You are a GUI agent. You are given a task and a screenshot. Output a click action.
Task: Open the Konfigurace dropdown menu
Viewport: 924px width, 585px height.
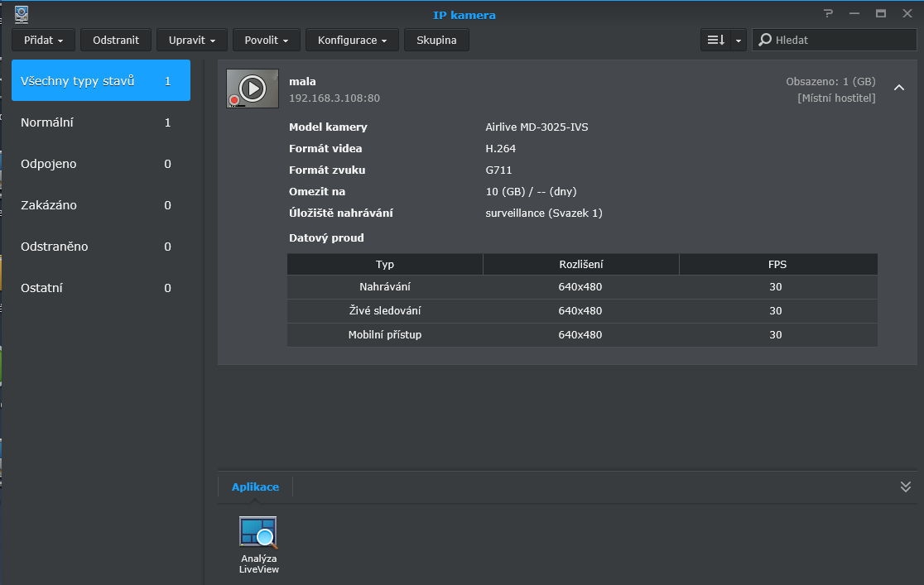[352, 40]
